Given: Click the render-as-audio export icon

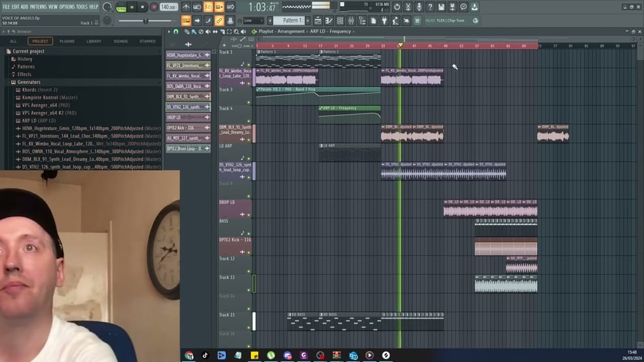Looking at the screenshot, I should tap(452, 7).
